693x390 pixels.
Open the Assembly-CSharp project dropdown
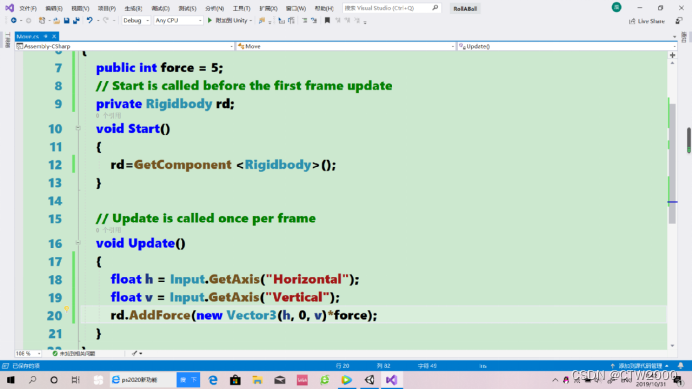[x=125, y=46]
